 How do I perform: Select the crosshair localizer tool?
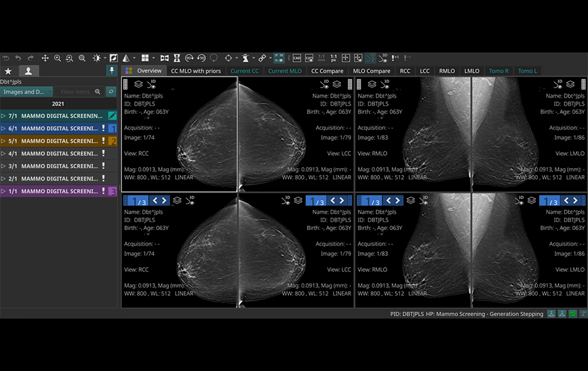pos(228,58)
